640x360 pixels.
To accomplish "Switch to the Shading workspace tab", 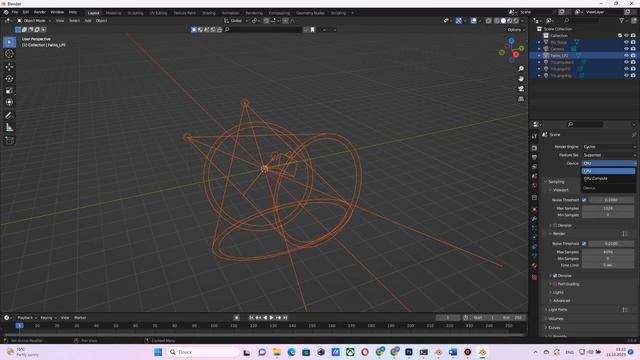I will [209, 13].
